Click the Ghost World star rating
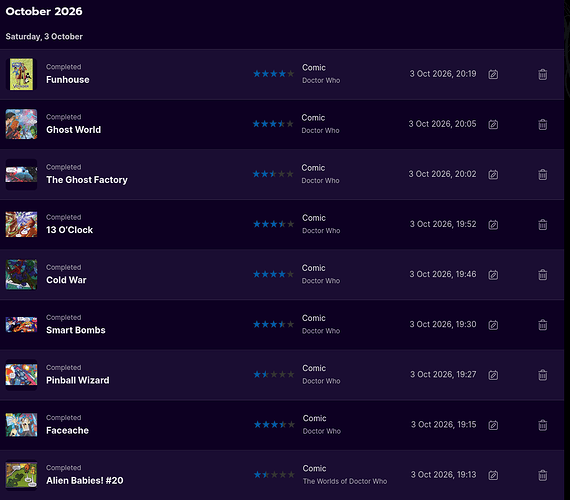Image resolution: width=570 pixels, height=500 pixels. click(273, 124)
